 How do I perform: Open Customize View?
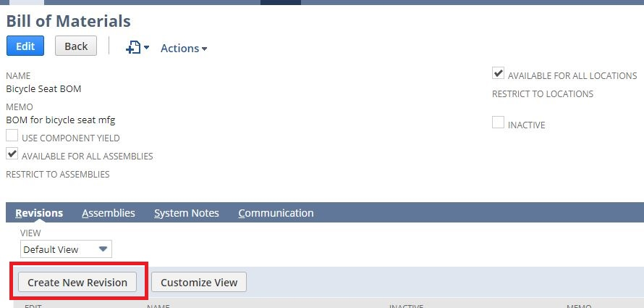pyautogui.click(x=199, y=282)
